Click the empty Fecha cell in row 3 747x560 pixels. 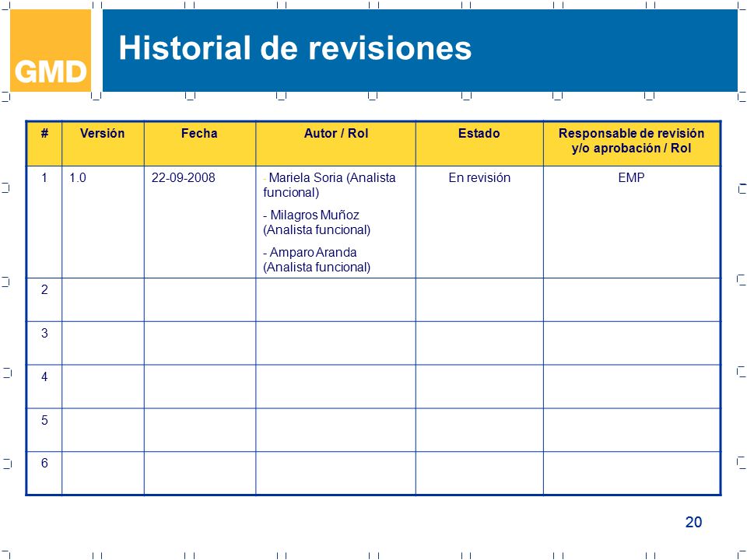200,343
